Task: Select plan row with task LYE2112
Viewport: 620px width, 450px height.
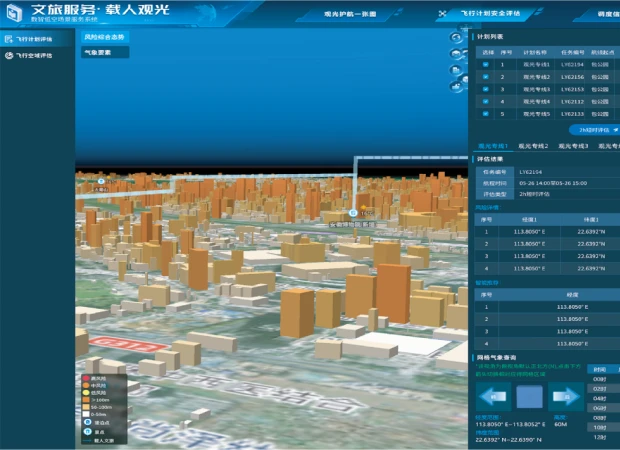Action: 572,101
